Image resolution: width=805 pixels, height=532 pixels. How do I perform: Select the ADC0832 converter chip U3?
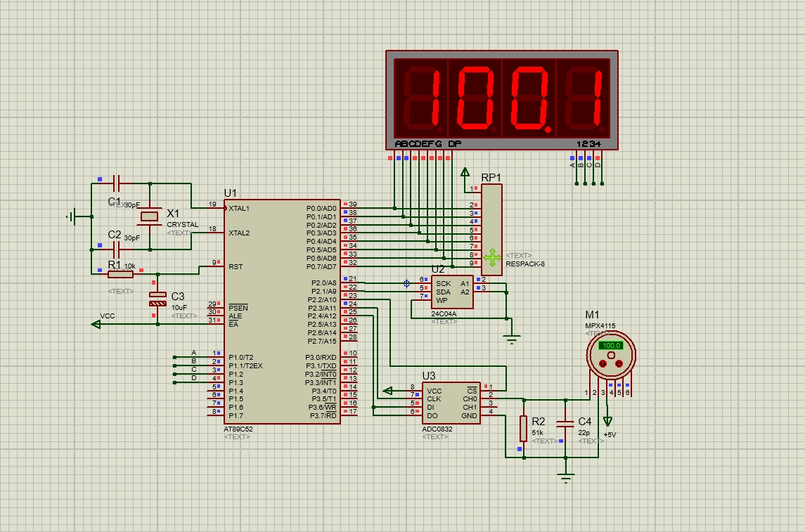(x=451, y=403)
